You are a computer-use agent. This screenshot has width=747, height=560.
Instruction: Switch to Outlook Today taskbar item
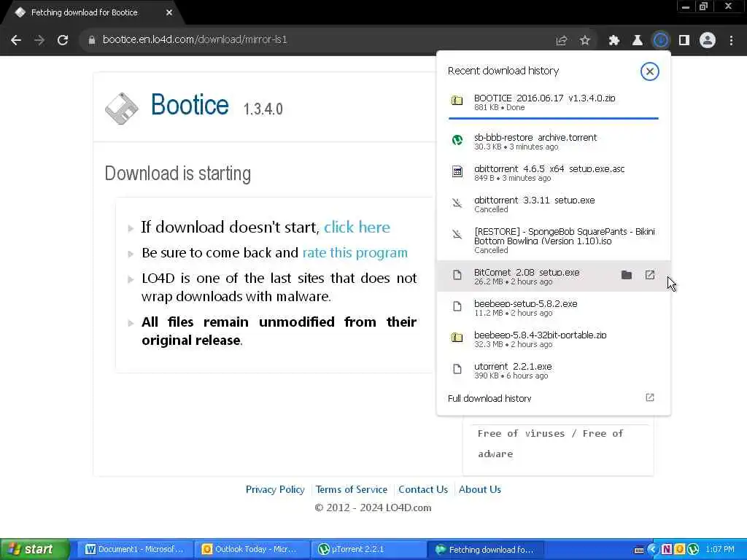[x=252, y=550]
